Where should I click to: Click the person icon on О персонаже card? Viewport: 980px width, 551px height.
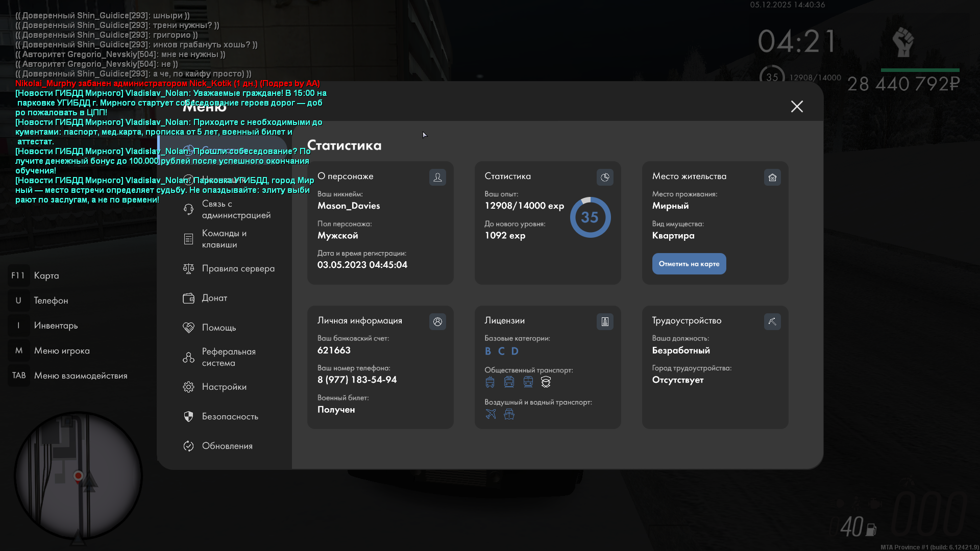tap(437, 178)
